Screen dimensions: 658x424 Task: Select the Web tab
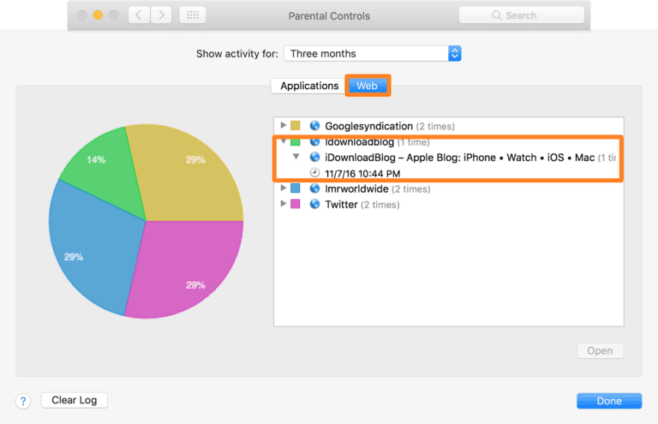pos(367,86)
